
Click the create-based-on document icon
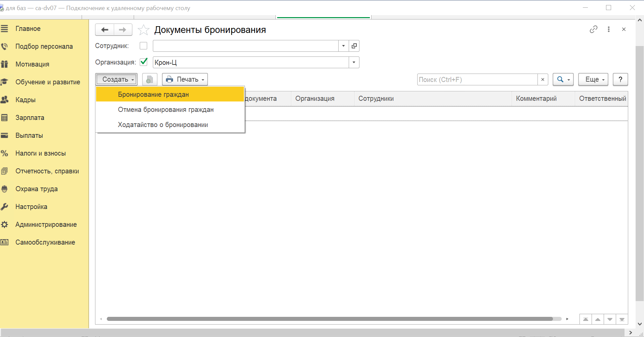(149, 80)
